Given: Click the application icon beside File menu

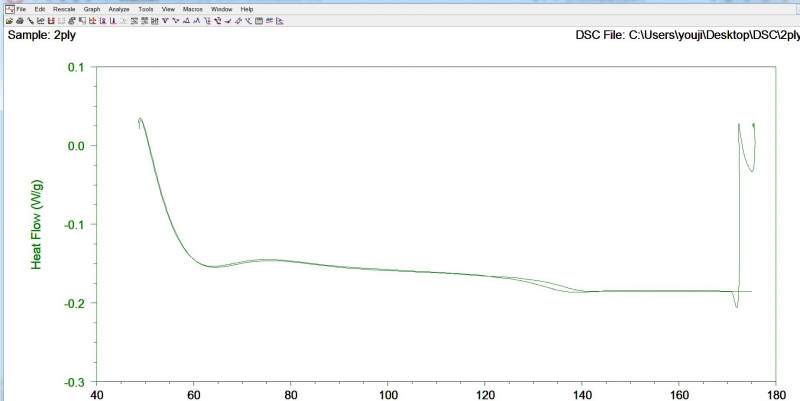Looking at the screenshot, I should (10, 9).
